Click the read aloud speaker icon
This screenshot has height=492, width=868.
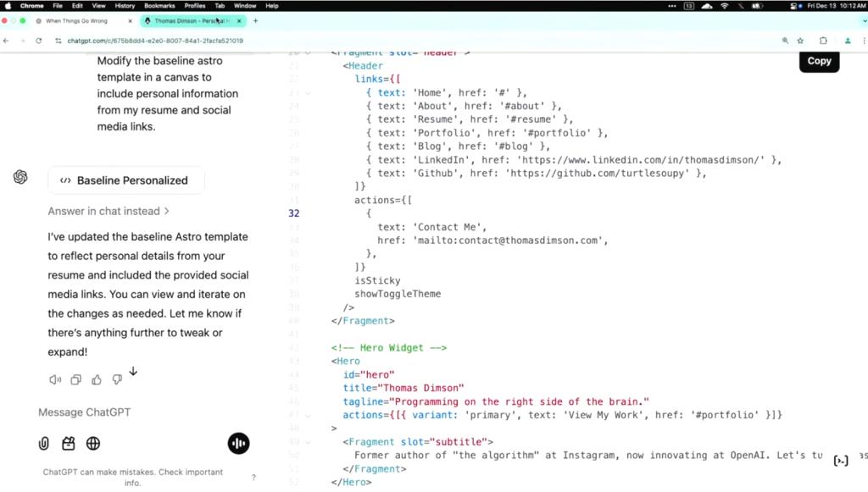pos(55,380)
